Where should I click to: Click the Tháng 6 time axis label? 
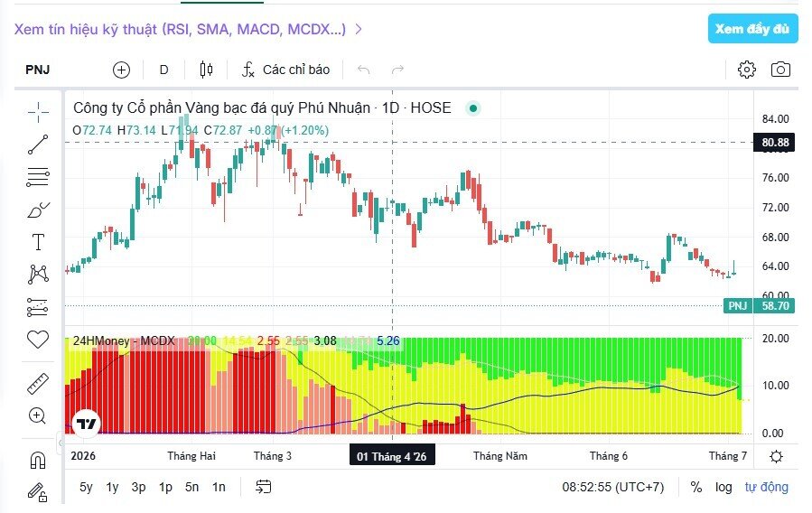point(608,456)
